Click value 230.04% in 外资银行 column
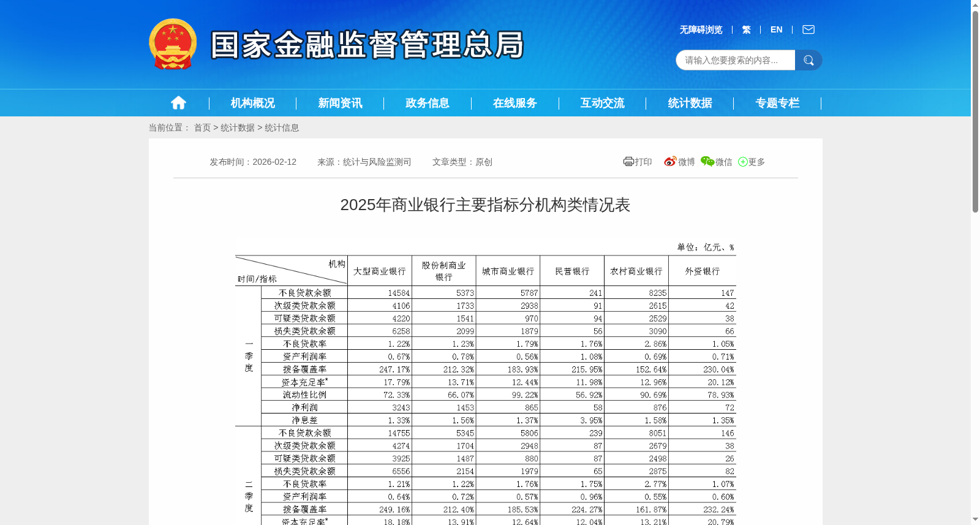 [x=718, y=369]
